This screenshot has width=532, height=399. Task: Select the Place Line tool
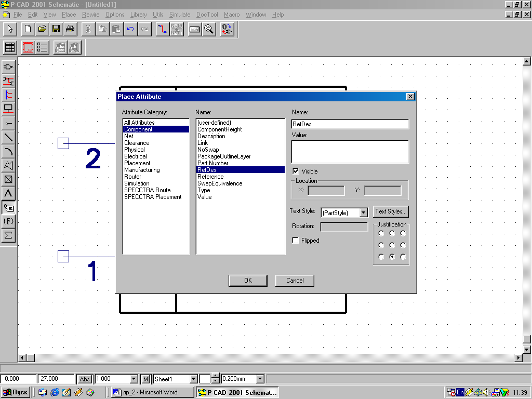(8, 137)
